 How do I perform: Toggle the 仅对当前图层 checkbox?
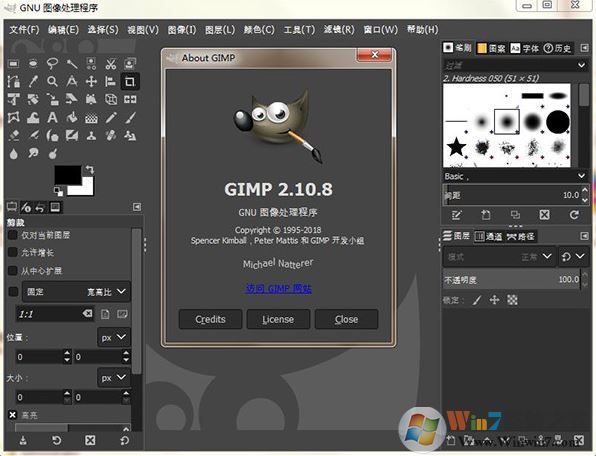click(13, 235)
